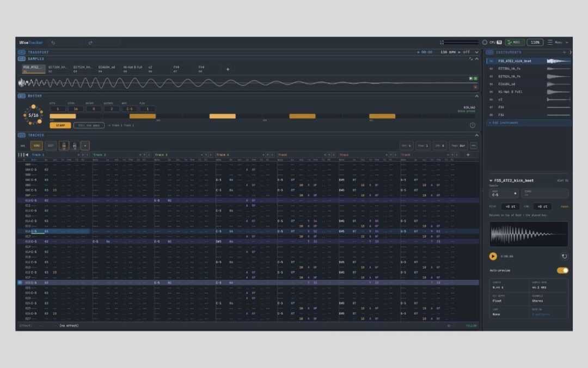The image size is (588, 368).
Task: Collapse the INSTRUMENTS side panel arrow
Action: pos(571,52)
